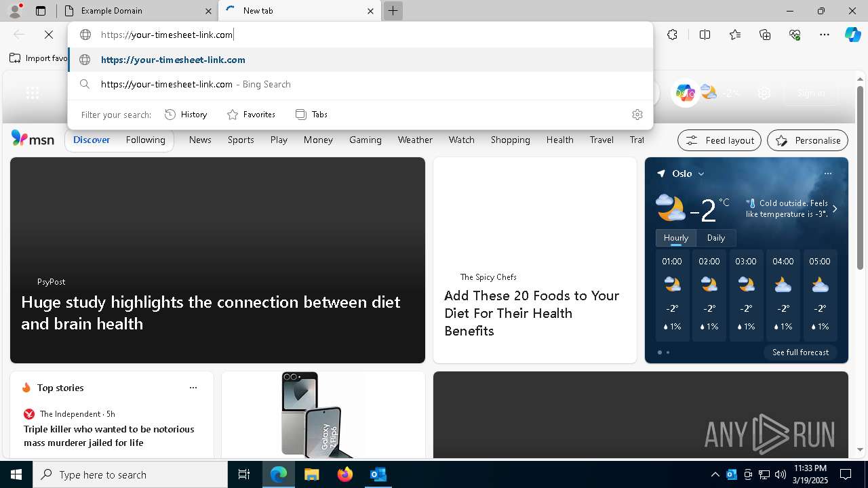This screenshot has height=488, width=868.
Task: Click the msn logo
Action: [x=33, y=139]
